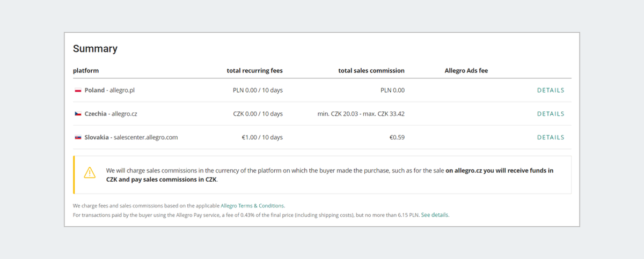This screenshot has height=259, width=644.
Task: Click the Poland flag icon
Action: 78,91
